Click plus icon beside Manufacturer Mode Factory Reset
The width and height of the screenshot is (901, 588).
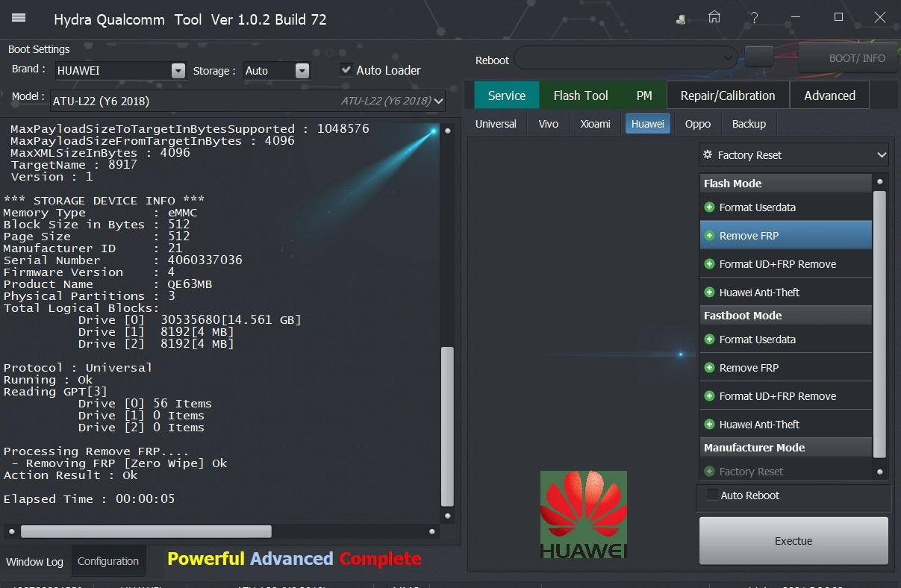pos(709,472)
